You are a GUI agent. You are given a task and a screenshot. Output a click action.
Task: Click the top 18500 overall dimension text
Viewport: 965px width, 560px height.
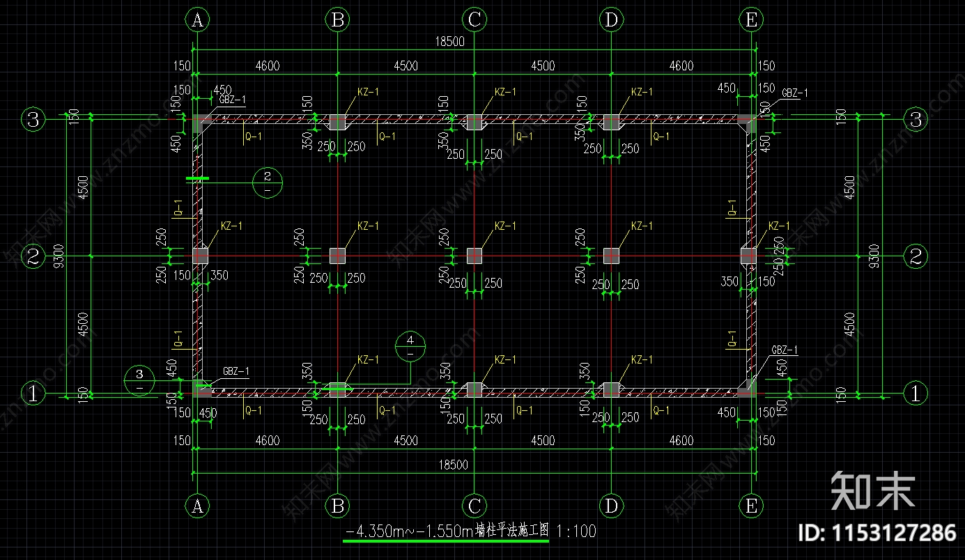[x=449, y=42]
